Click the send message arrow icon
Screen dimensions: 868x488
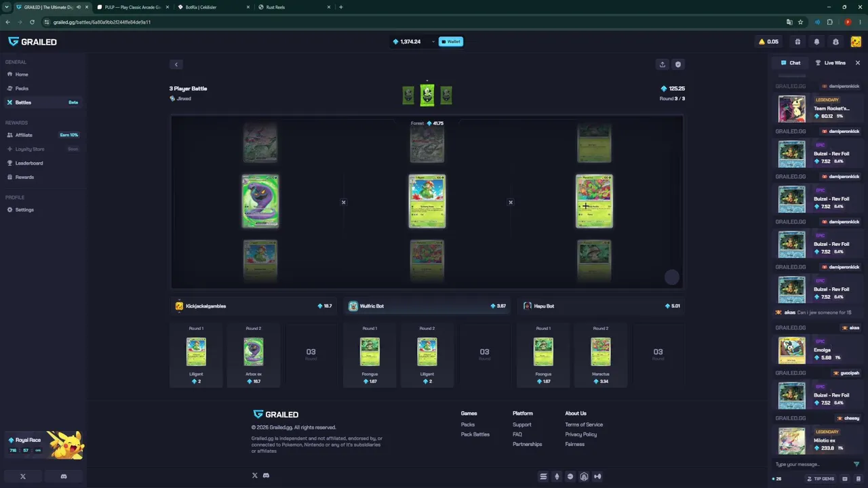click(856, 464)
